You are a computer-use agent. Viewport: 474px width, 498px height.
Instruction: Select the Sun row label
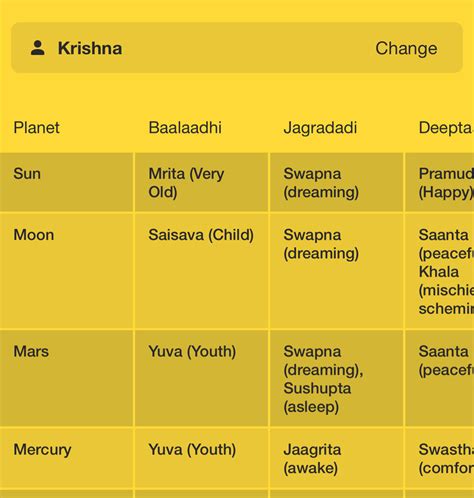click(x=27, y=174)
